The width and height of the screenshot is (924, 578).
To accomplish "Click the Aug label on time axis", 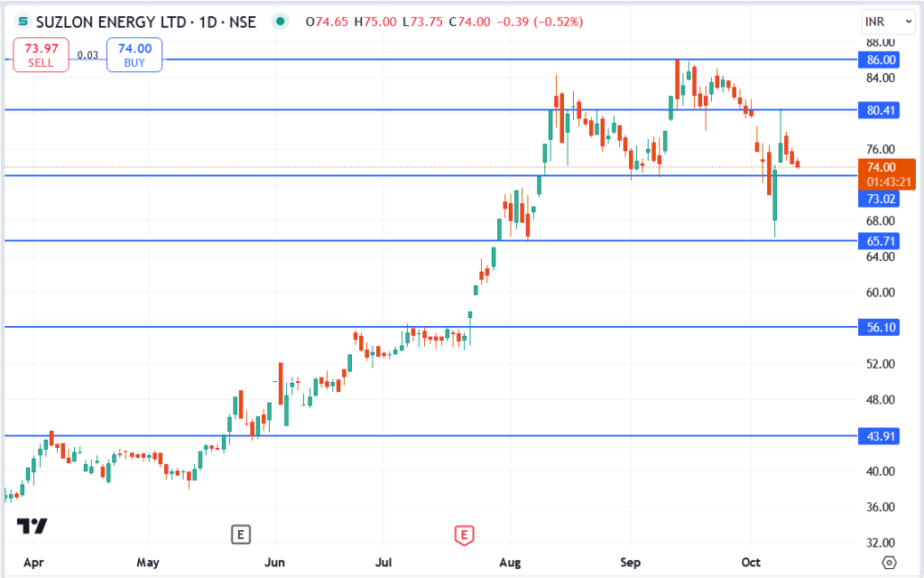I will tap(510, 562).
